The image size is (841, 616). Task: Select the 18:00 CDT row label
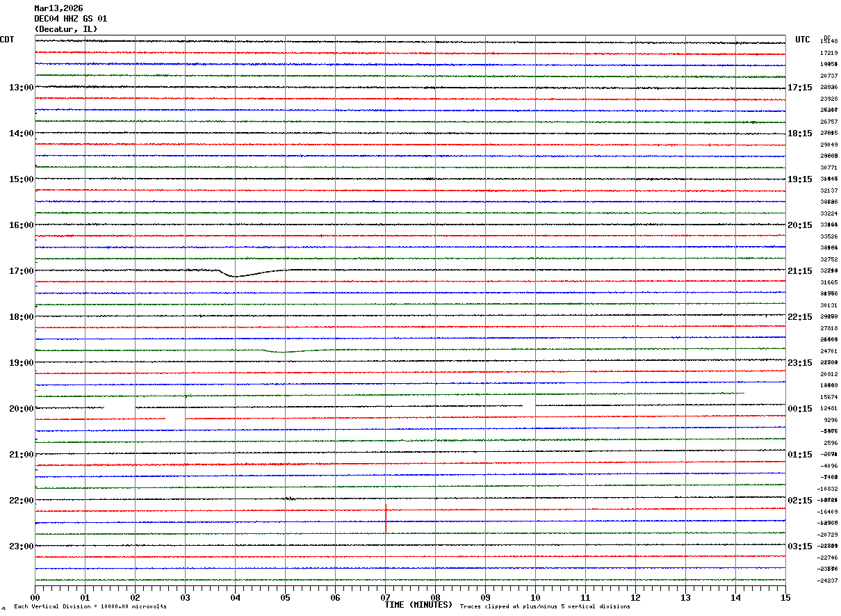22,317
